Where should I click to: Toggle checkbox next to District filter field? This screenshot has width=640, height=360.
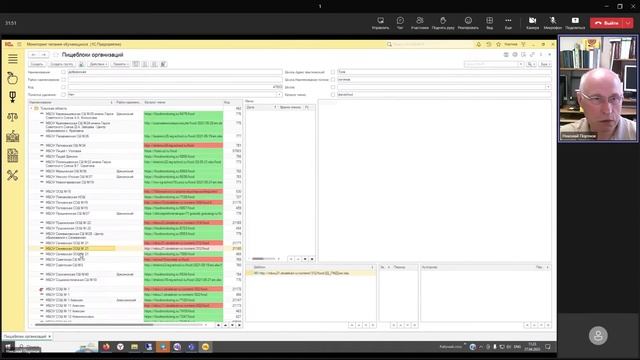point(63,80)
